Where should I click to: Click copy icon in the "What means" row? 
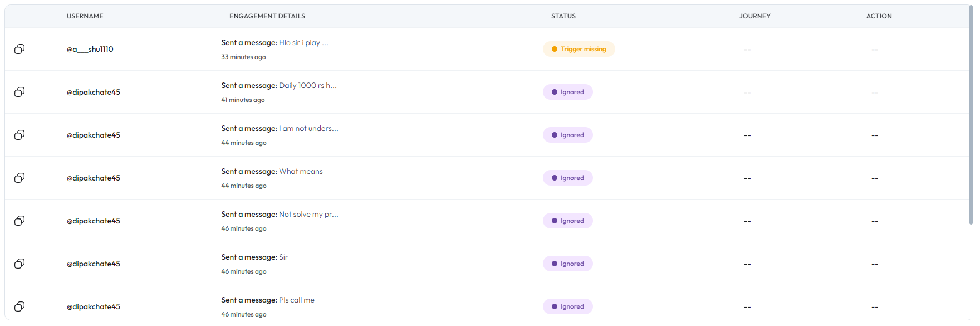point(19,178)
